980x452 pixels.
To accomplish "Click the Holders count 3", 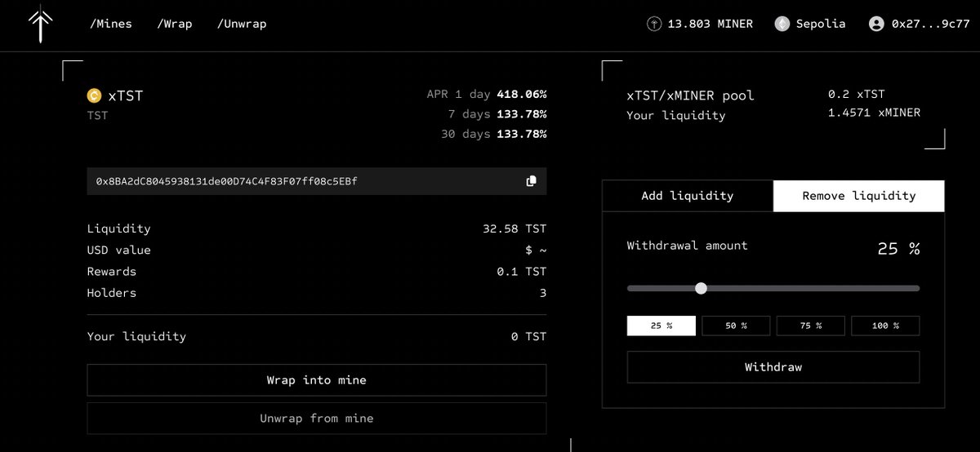I will (543, 293).
